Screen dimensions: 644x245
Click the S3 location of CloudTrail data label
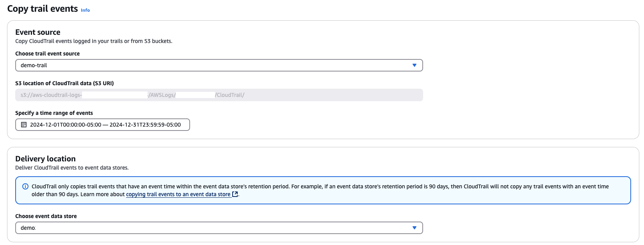click(x=65, y=83)
